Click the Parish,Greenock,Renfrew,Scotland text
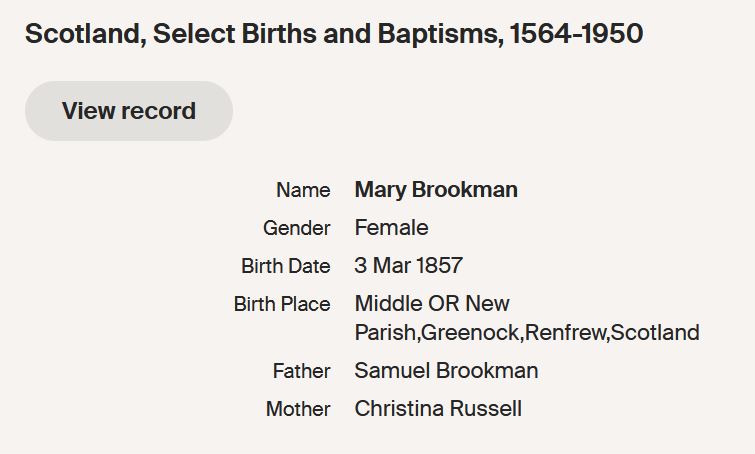Image resolution: width=755 pixels, height=454 pixels. click(527, 332)
